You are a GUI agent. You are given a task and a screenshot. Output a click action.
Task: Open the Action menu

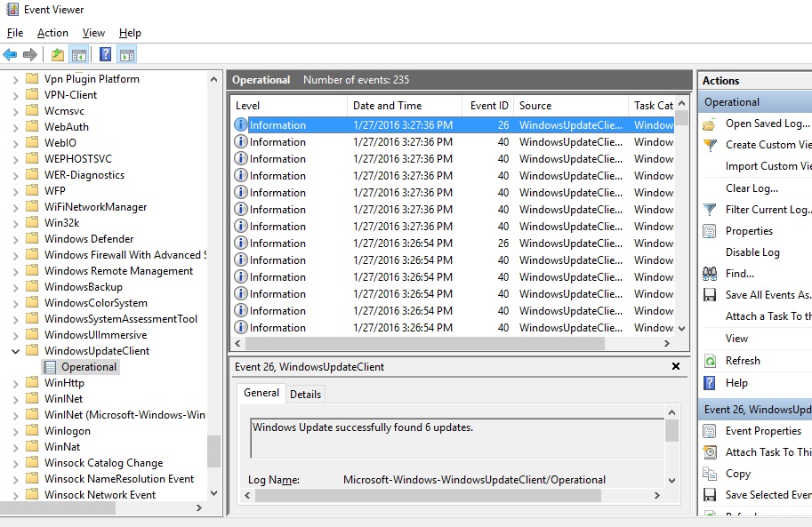coord(52,32)
